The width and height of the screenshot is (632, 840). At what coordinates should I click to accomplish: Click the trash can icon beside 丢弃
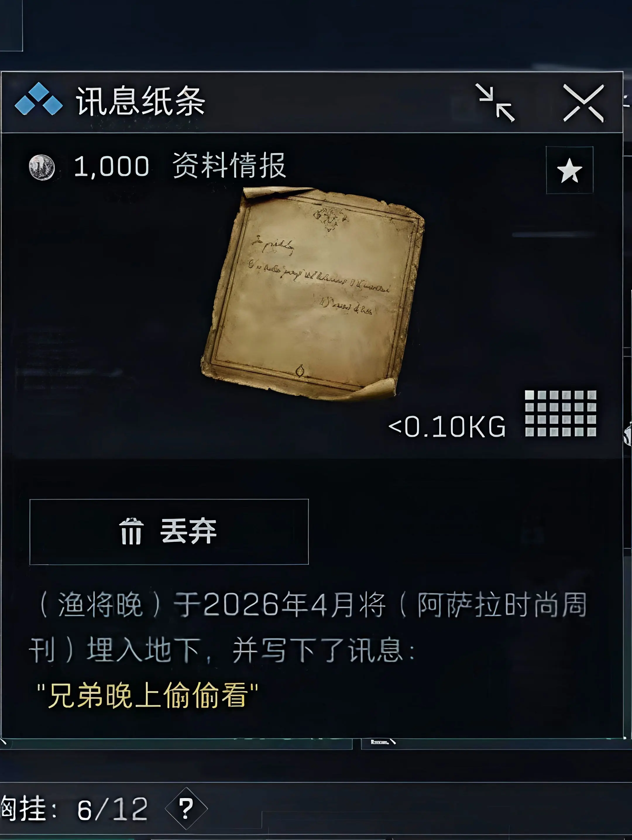pos(131,531)
